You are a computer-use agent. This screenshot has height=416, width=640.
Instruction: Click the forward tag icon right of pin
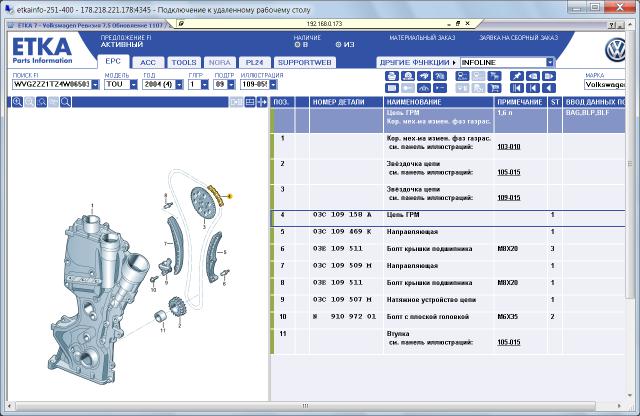click(x=549, y=76)
